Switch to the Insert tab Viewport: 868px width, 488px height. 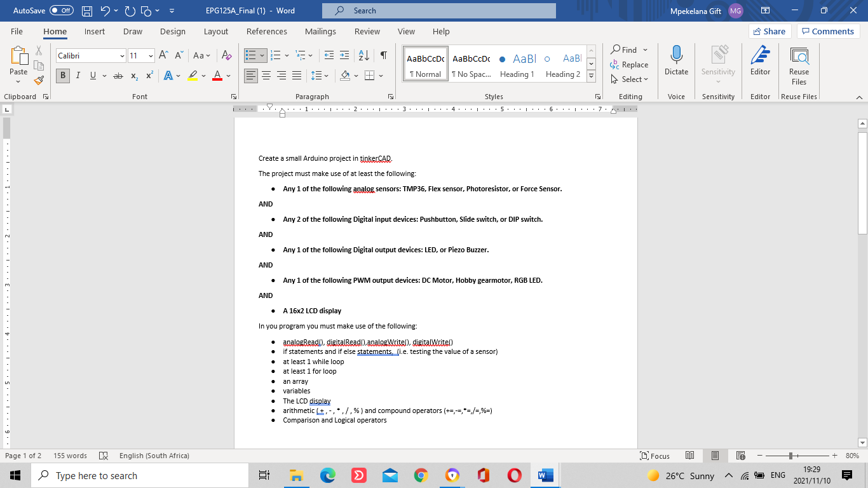[94, 31]
